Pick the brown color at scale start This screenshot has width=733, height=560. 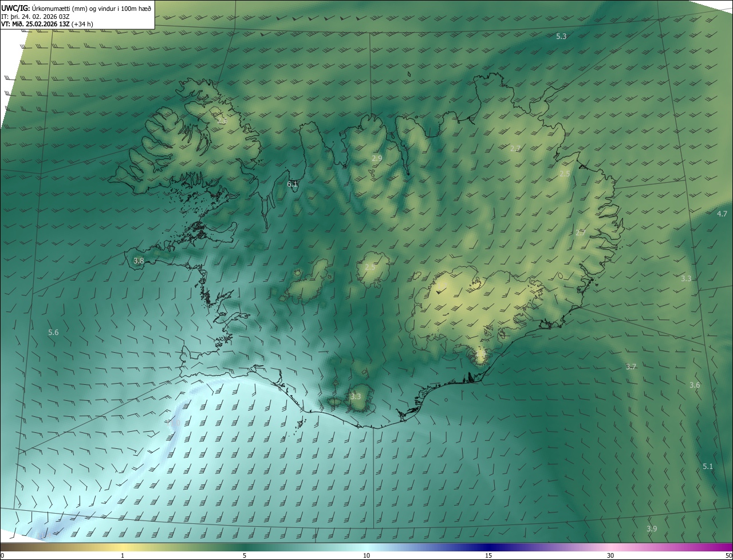5,547
